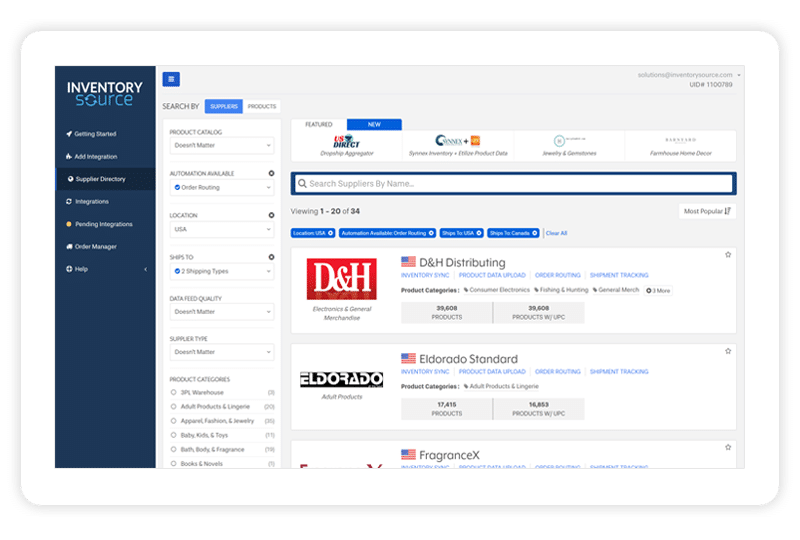
Task: Open Order Manager in the sidebar
Action: click(x=96, y=246)
